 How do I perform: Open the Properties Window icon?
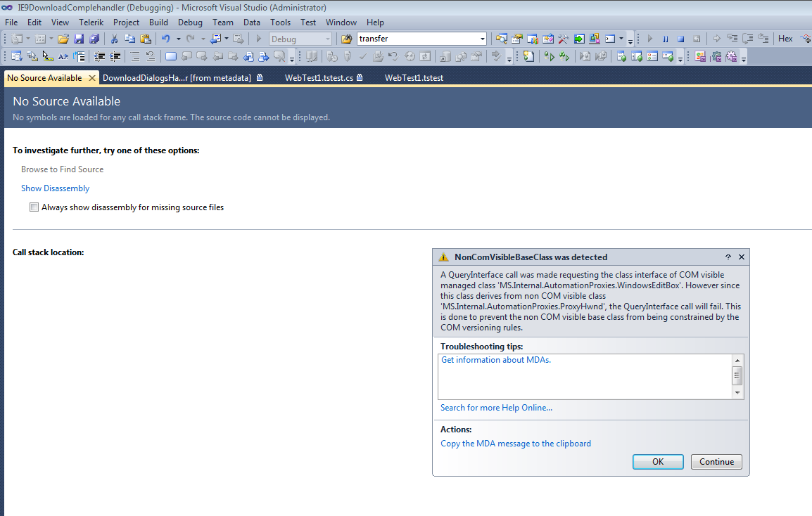(x=516, y=39)
